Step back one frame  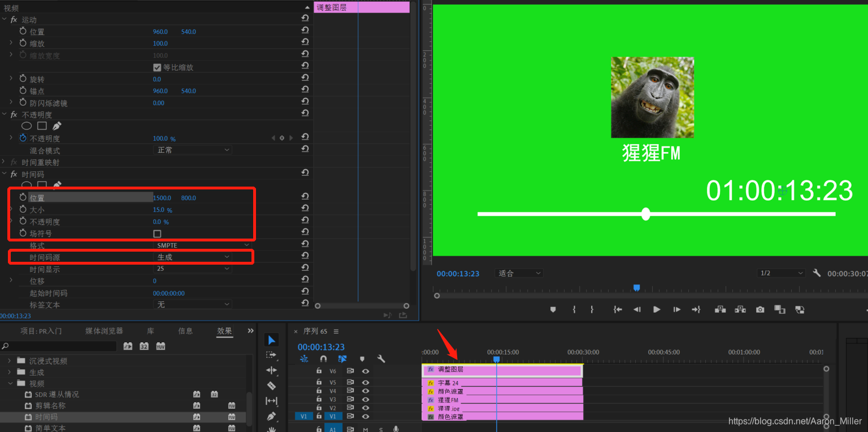637,309
